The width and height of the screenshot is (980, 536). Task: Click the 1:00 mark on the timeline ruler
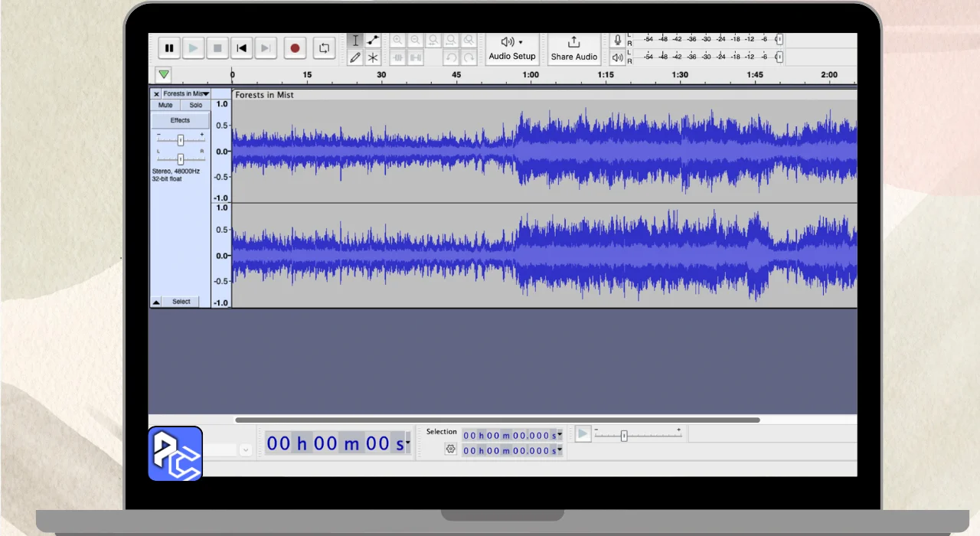coord(531,76)
